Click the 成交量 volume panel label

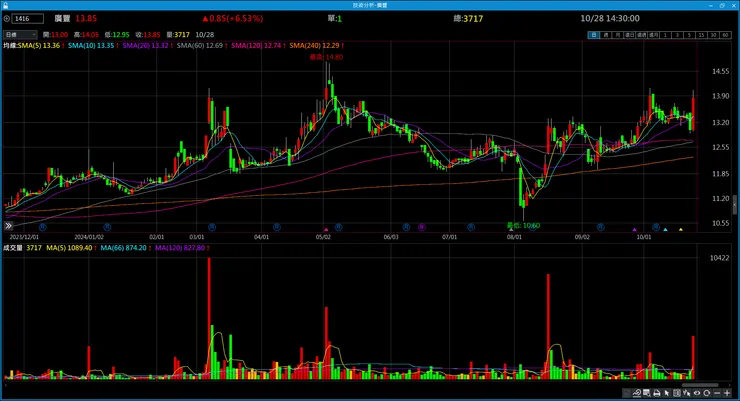pyautogui.click(x=13, y=248)
